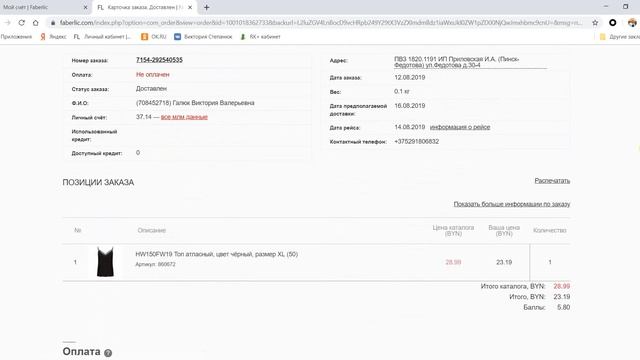Open the 'Виктория Степанюк' bookmark
Screen dimensions: 640x360
[x=203, y=37]
